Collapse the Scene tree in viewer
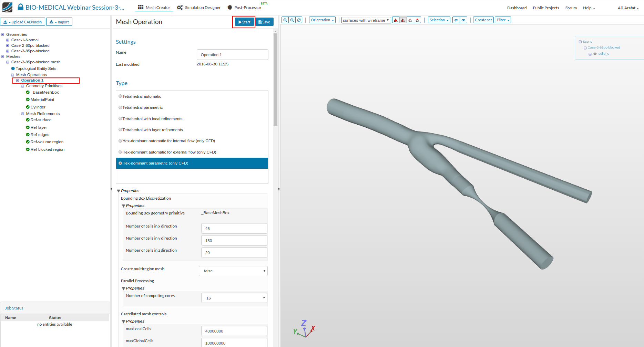Viewport: 644px width, 347px height. (580, 42)
